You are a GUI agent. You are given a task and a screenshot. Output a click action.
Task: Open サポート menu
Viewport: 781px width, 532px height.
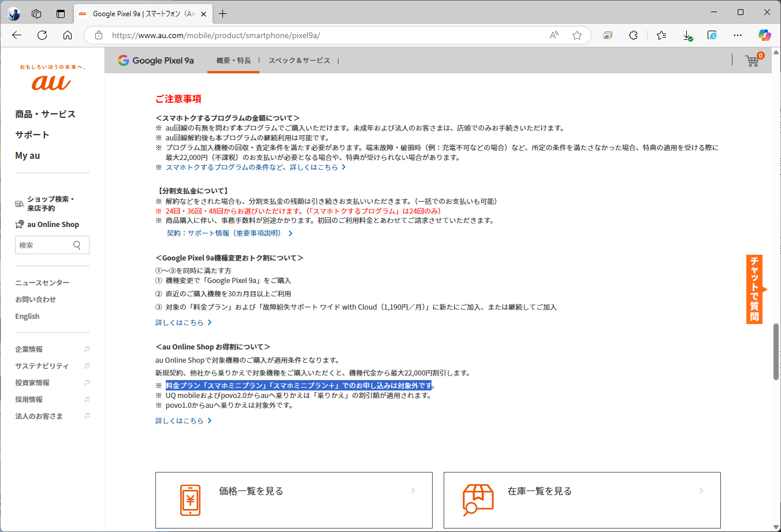coord(32,135)
